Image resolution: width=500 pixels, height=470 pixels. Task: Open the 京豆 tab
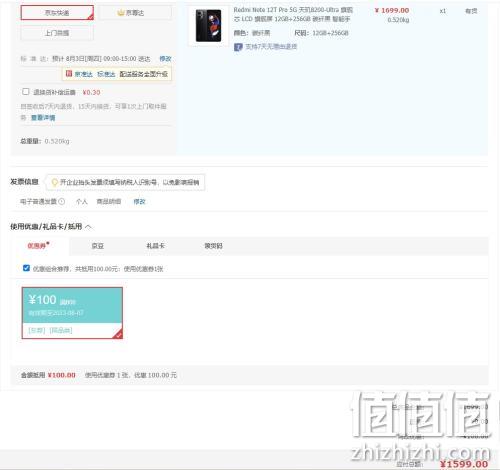click(98, 246)
